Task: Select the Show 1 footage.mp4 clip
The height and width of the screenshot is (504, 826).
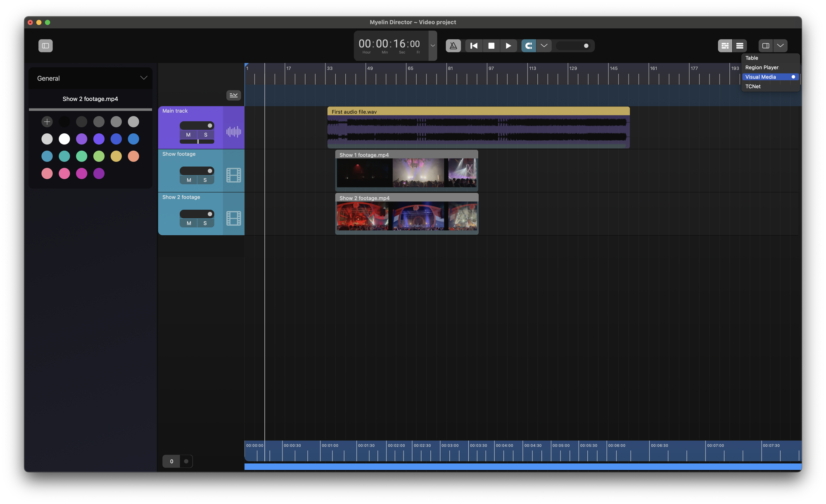Action: coord(406,171)
